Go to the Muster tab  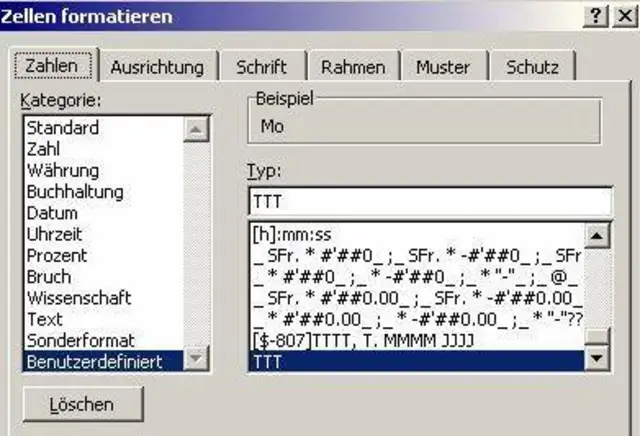click(443, 67)
